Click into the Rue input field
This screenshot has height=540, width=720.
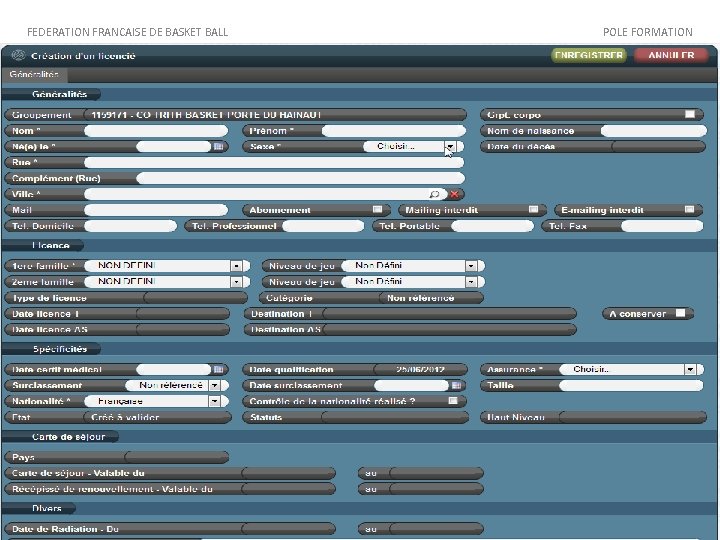click(274, 163)
